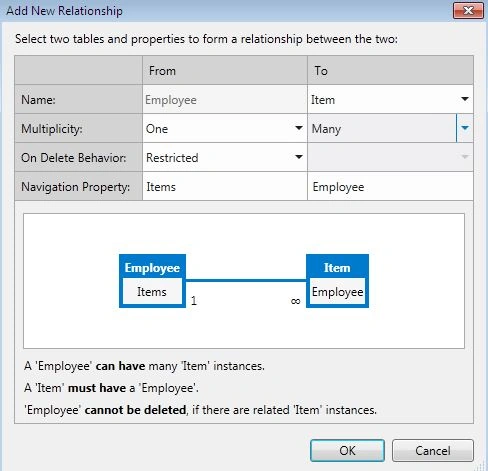
Task: Click the infinity multiplicity symbol in diagram
Action: pos(295,301)
